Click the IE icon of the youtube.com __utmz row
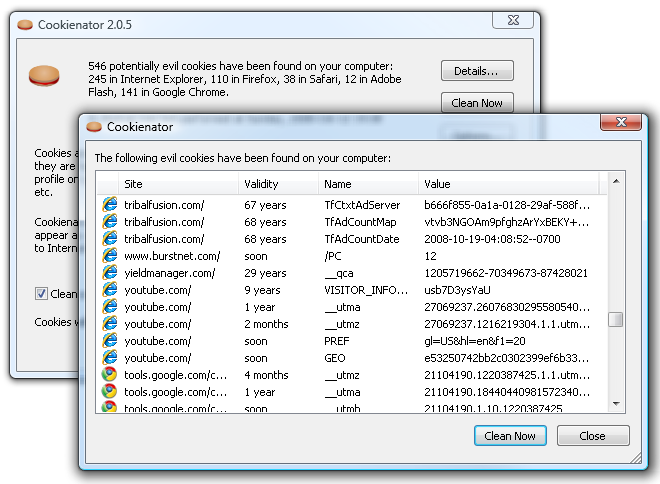Viewport: 660px width, 484px height. pos(109,324)
